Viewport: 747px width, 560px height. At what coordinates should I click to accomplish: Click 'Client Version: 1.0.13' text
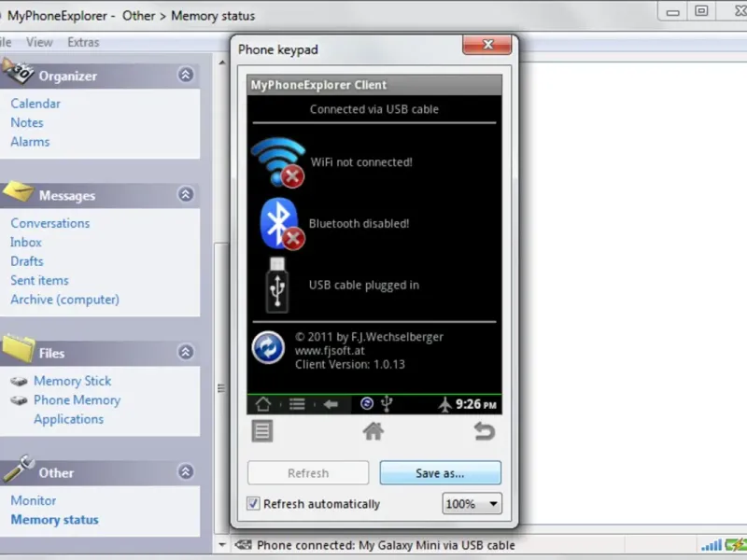(x=349, y=365)
